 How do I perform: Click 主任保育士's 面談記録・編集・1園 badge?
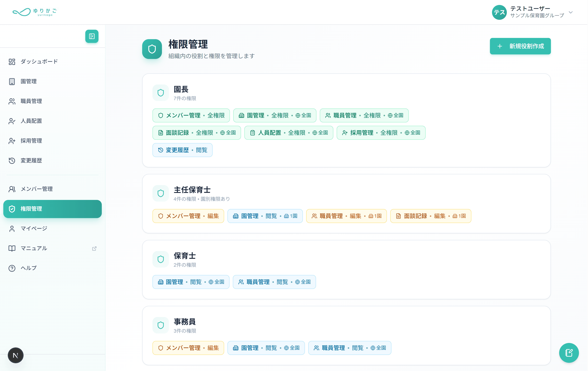pyautogui.click(x=431, y=216)
